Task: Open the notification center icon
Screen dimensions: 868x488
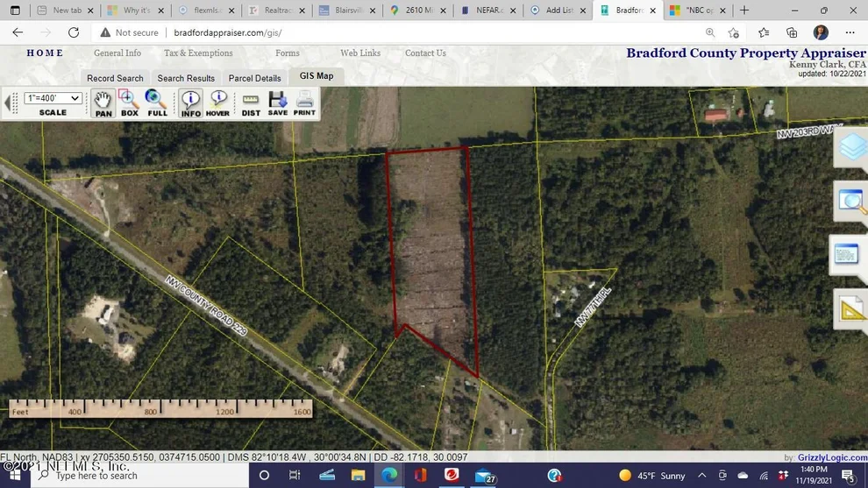Action: coord(849,475)
